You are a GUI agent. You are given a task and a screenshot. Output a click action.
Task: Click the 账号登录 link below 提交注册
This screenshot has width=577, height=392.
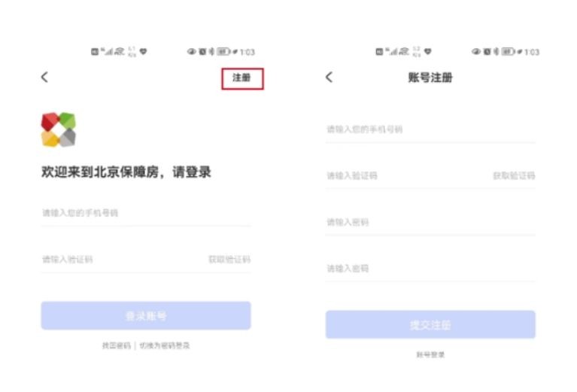coord(430,354)
